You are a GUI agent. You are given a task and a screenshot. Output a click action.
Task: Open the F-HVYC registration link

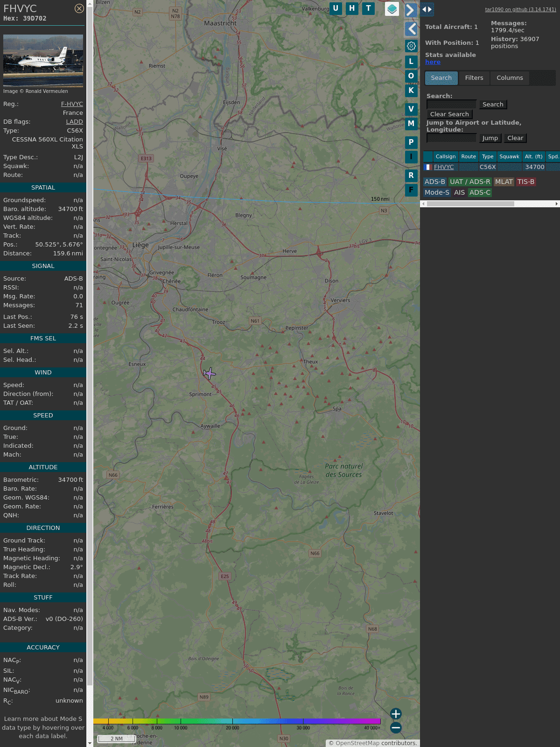tap(72, 104)
